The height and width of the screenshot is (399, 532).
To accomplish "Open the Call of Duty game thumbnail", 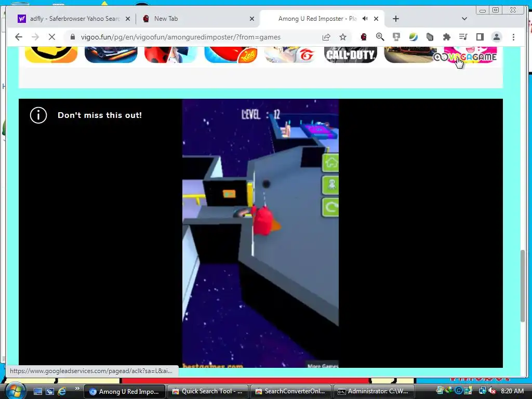I will (351, 55).
